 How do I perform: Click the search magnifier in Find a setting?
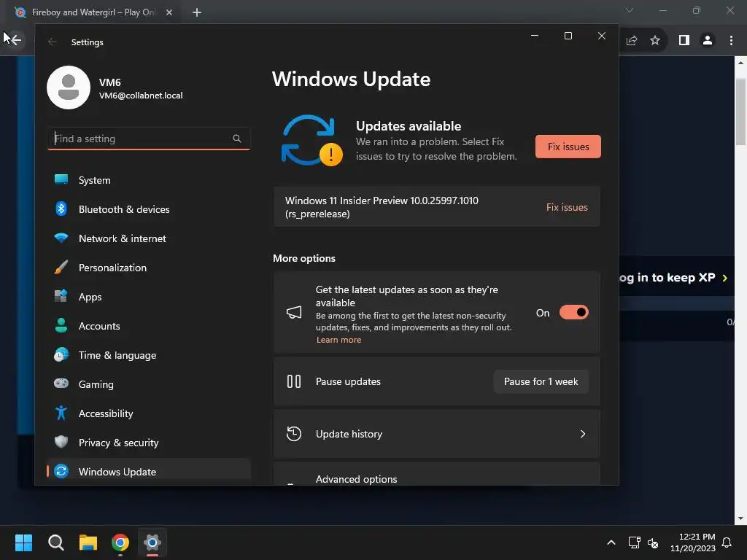237,139
